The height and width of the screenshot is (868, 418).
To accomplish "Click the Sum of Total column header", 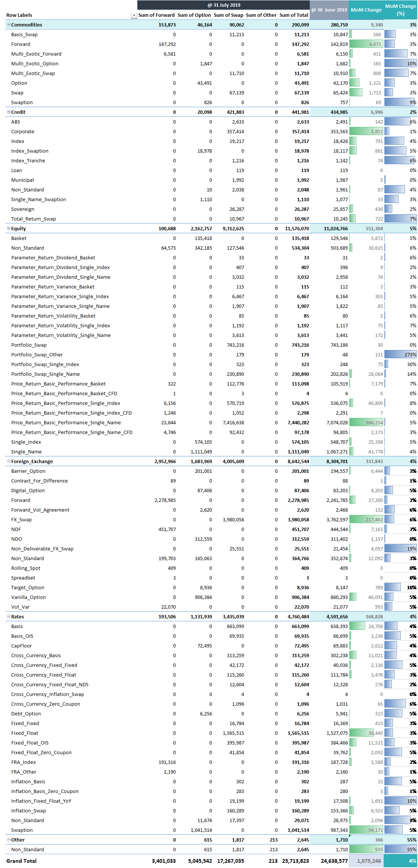I will [x=294, y=15].
